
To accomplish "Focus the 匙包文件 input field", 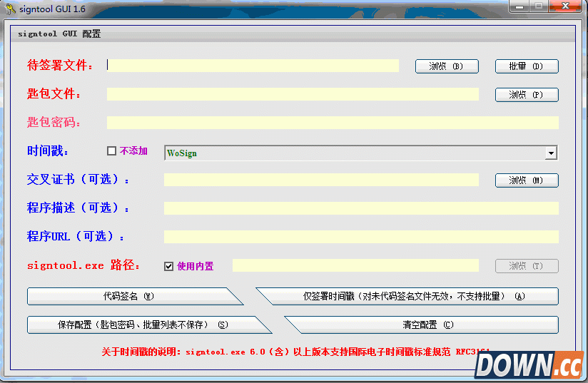I will (293, 94).
